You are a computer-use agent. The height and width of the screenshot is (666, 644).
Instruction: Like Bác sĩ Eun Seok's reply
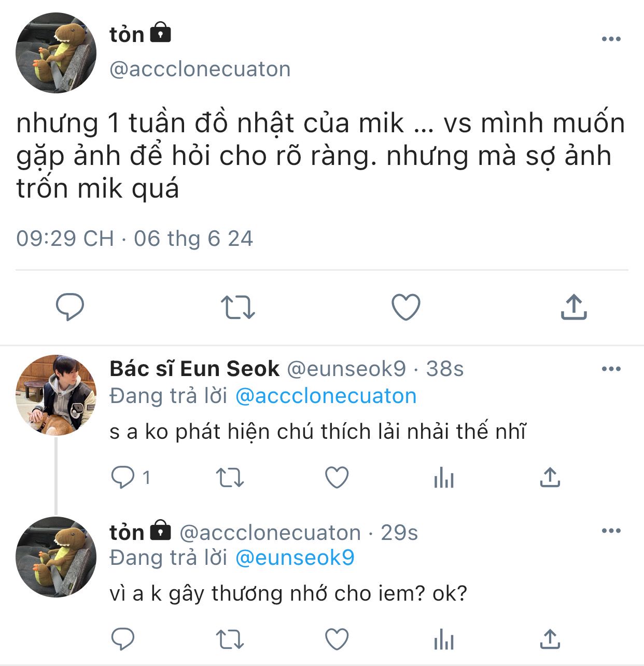click(x=337, y=477)
